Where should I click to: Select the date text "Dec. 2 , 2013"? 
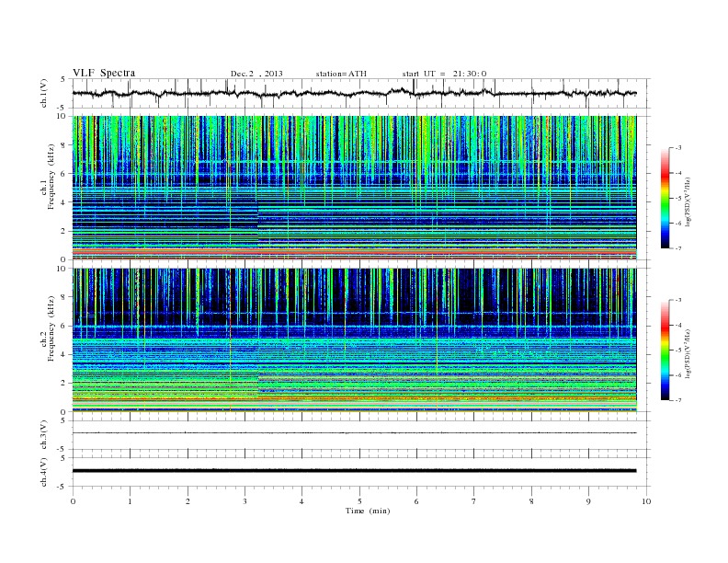point(256,74)
